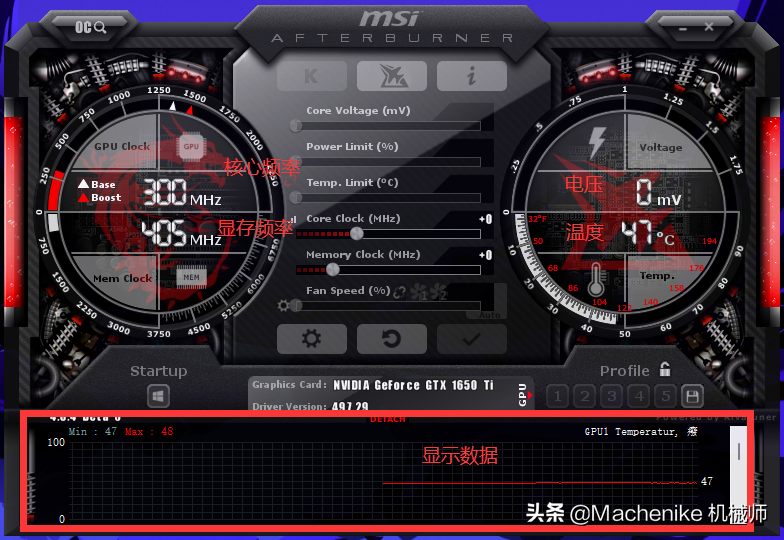Screen dimensions: 784x540
Task: Click the Core Clock slider handle
Action: (357, 233)
